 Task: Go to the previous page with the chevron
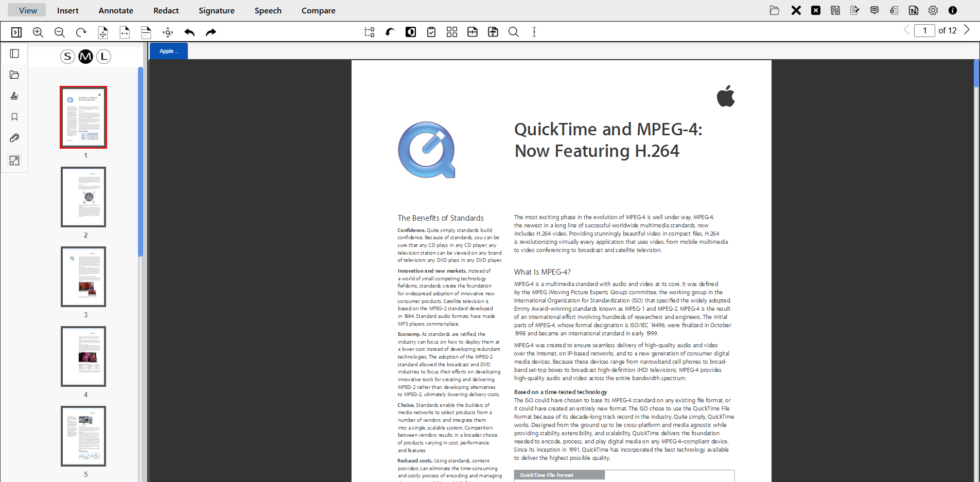[x=906, y=30]
